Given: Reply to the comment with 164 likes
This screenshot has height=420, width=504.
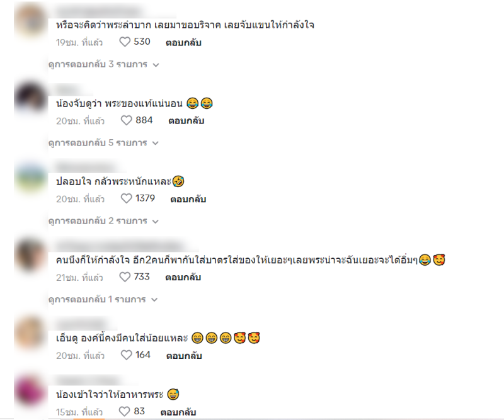Looking at the screenshot, I should (184, 356).
